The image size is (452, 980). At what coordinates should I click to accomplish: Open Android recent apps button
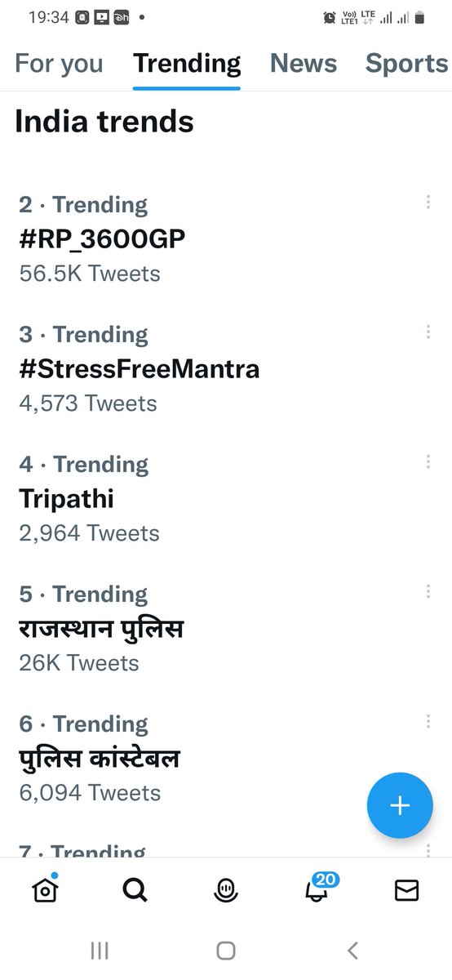tap(100, 950)
